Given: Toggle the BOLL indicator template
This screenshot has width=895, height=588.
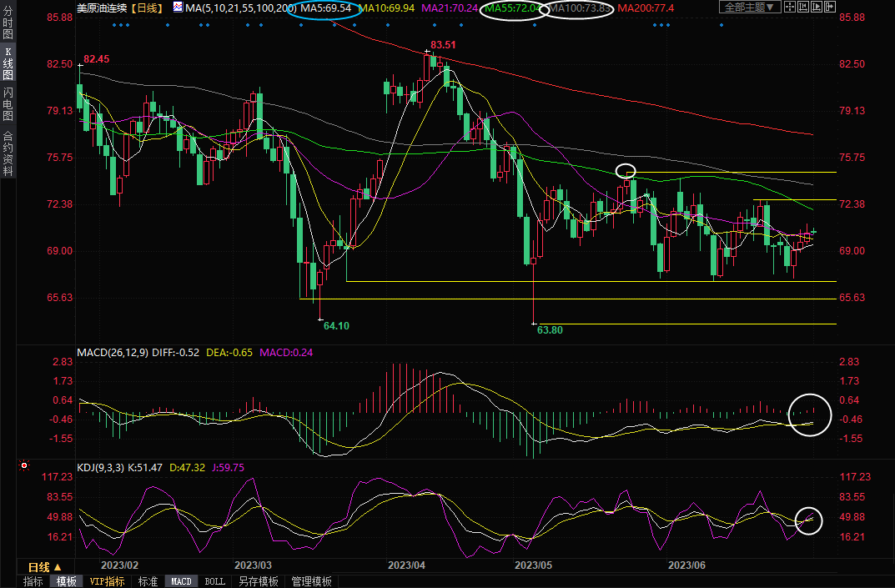Looking at the screenshot, I should (x=214, y=581).
